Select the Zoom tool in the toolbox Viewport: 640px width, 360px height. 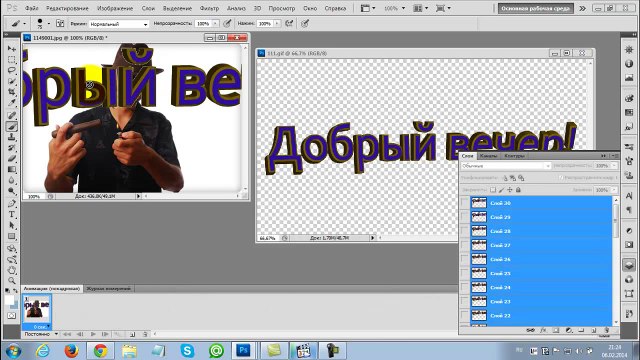click(x=11, y=280)
